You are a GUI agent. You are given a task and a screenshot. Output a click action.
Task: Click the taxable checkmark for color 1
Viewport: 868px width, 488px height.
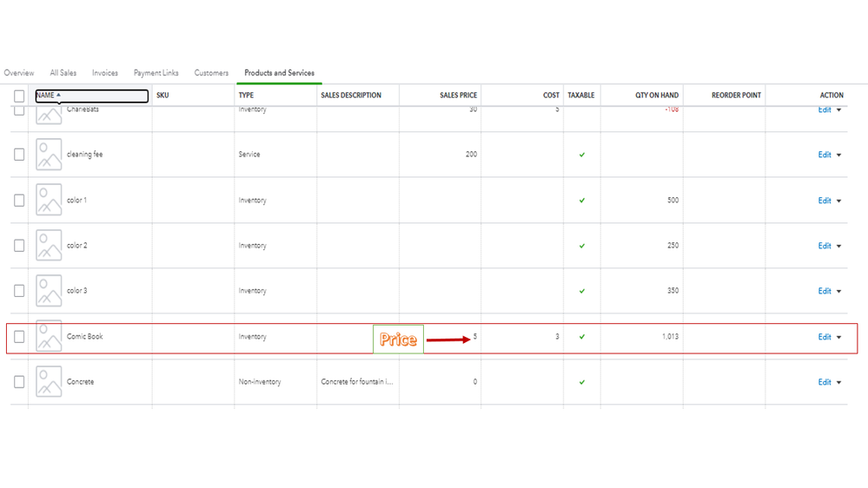[582, 201]
